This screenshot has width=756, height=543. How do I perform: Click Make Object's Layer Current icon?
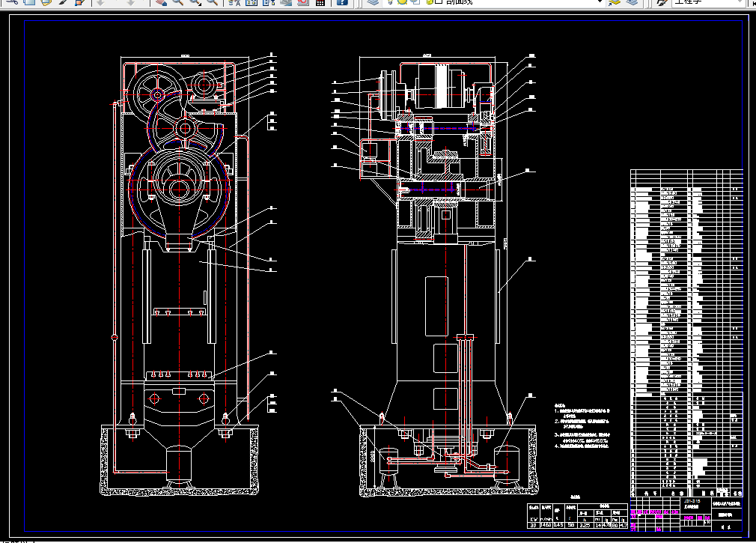615,1
